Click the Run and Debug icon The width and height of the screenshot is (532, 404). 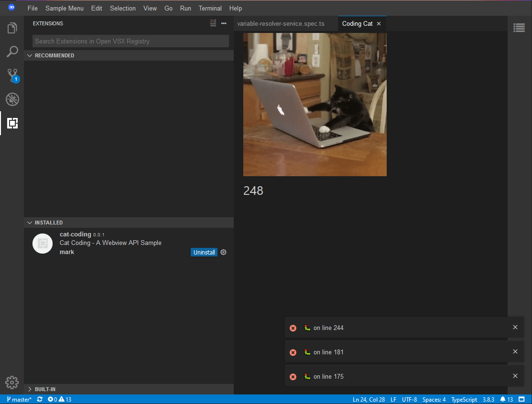tap(12, 99)
